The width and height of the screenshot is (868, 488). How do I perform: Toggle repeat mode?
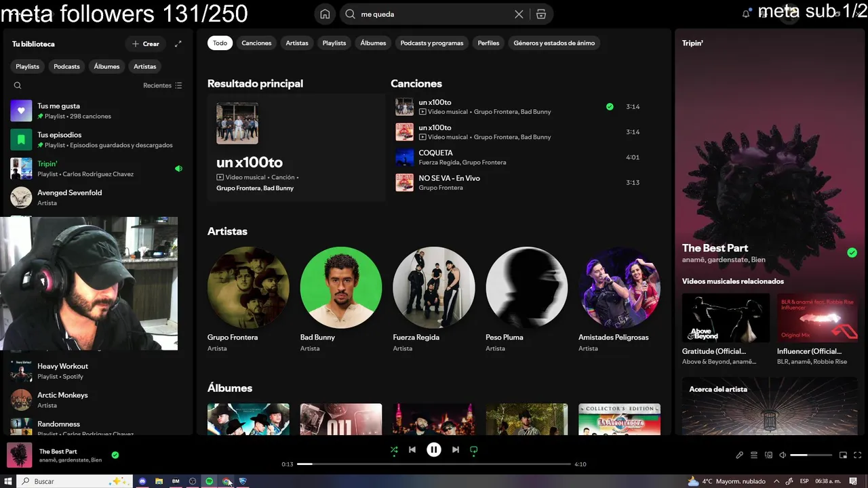pos(474,449)
